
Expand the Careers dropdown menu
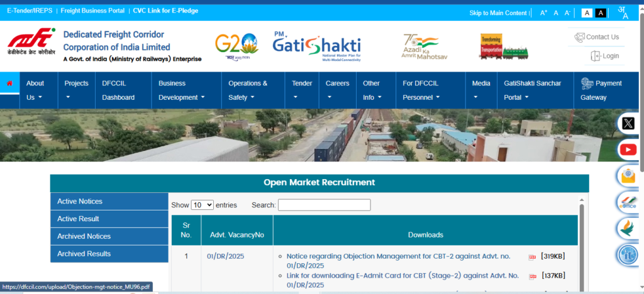tap(337, 90)
